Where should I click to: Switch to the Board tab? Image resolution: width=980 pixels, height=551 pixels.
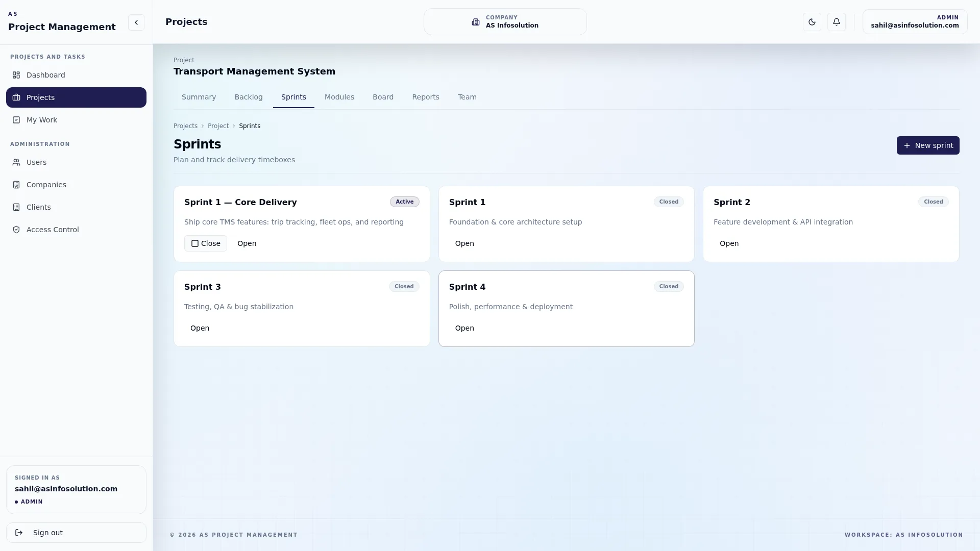pyautogui.click(x=383, y=97)
